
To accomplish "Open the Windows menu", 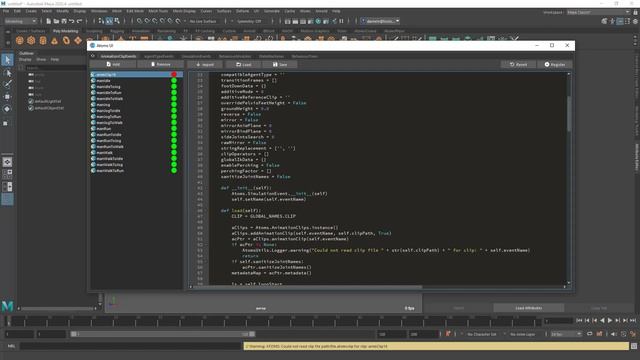I will pos(99,11).
